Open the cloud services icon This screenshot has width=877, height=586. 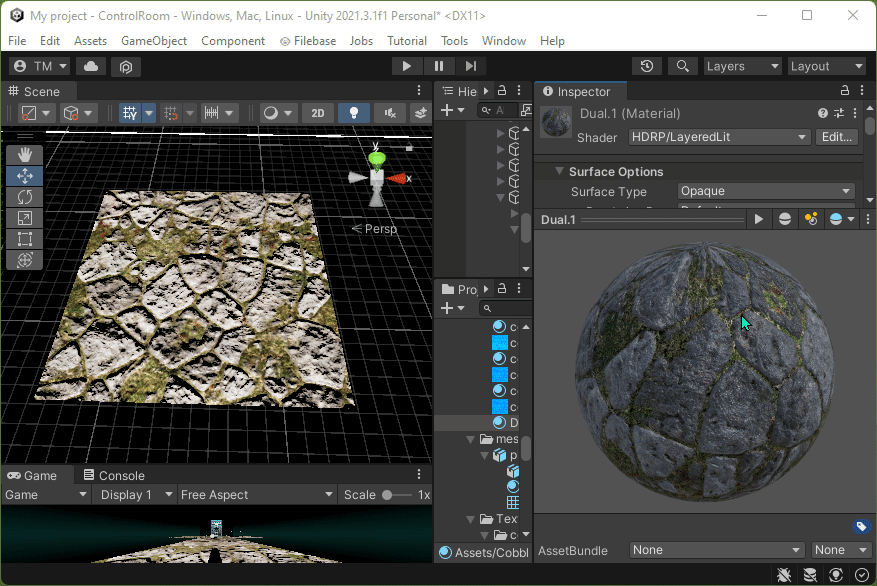coord(91,66)
